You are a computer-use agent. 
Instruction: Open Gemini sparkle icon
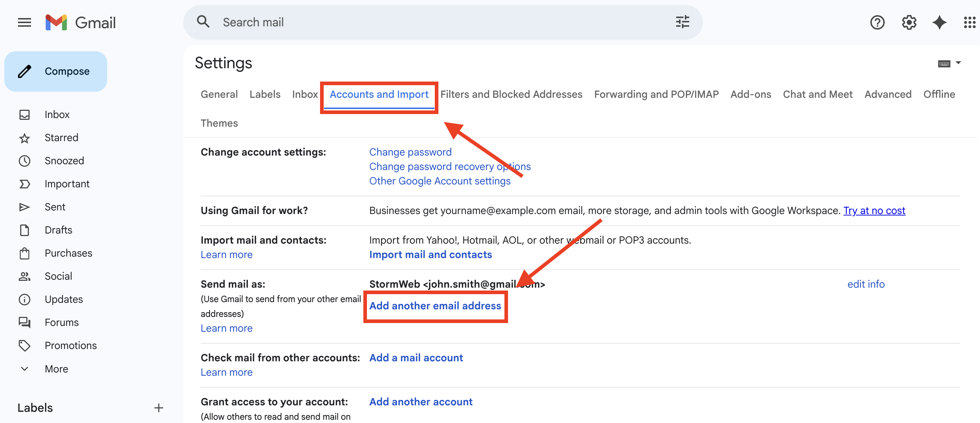point(939,22)
